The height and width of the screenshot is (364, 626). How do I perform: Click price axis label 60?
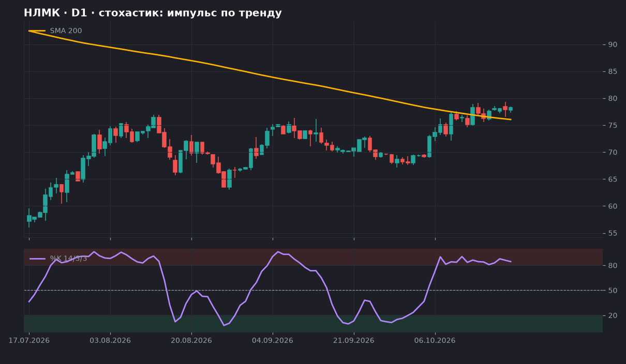pyautogui.click(x=613, y=206)
